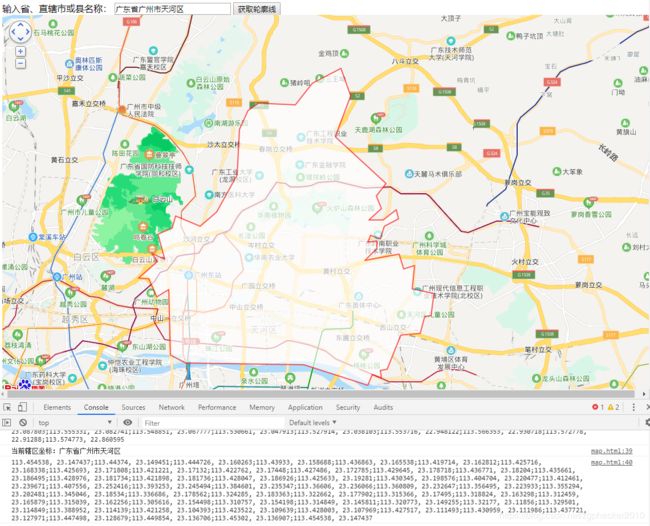Click the 石马桃花公园 park marker
Viewport: 650px width, 526px height.
pos(52,24)
